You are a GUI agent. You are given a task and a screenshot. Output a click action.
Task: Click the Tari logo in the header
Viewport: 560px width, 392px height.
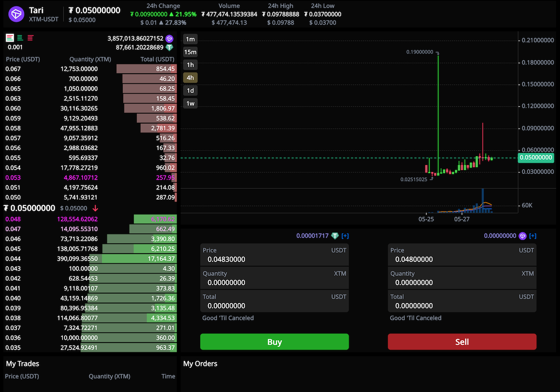(16, 14)
